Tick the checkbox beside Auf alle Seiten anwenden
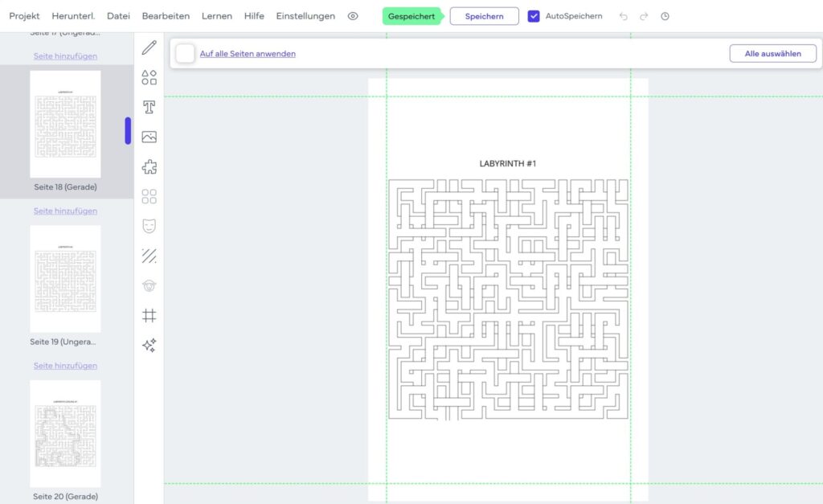 (186, 54)
